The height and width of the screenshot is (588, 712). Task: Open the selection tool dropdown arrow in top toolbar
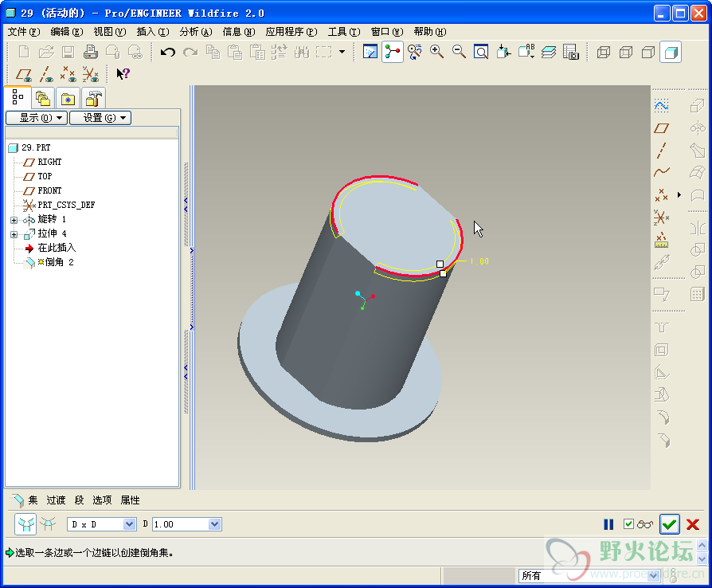342,53
